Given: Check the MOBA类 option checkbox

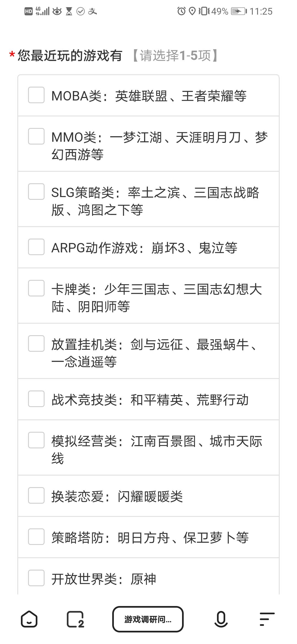Looking at the screenshot, I should pyautogui.click(x=36, y=95).
